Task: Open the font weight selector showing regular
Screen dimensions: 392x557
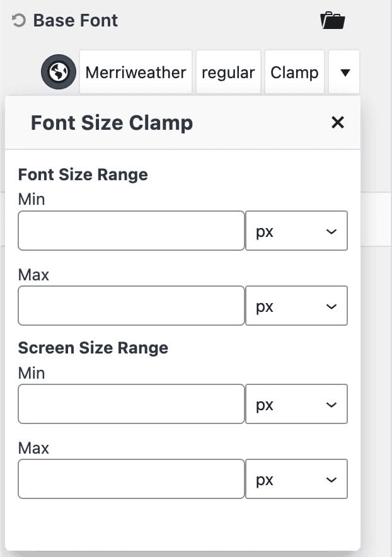Action: [x=228, y=72]
